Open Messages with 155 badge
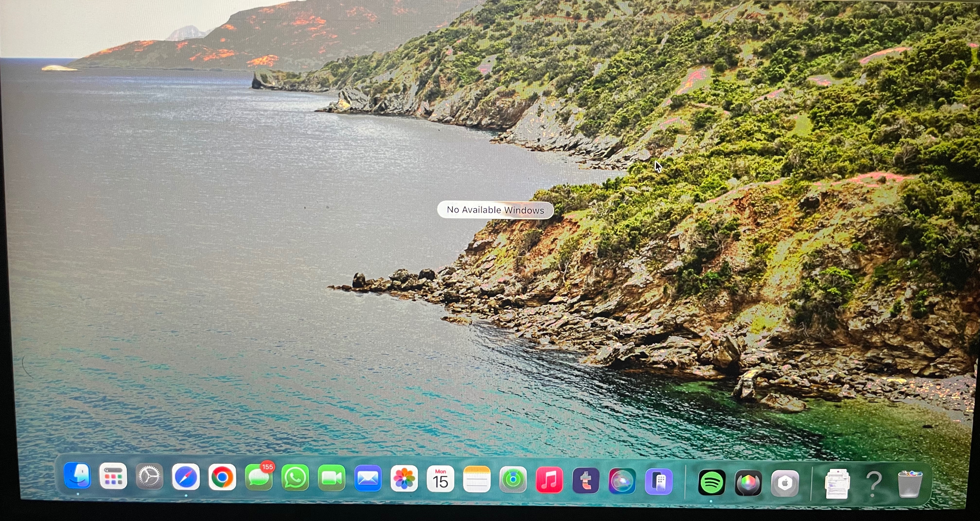980x521 pixels. coord(259,478)
